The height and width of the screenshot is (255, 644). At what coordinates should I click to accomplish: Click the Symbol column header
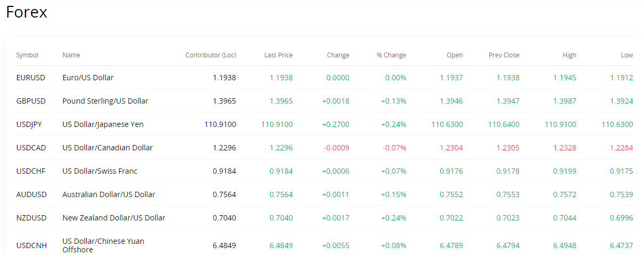click(x=27, y=55)
